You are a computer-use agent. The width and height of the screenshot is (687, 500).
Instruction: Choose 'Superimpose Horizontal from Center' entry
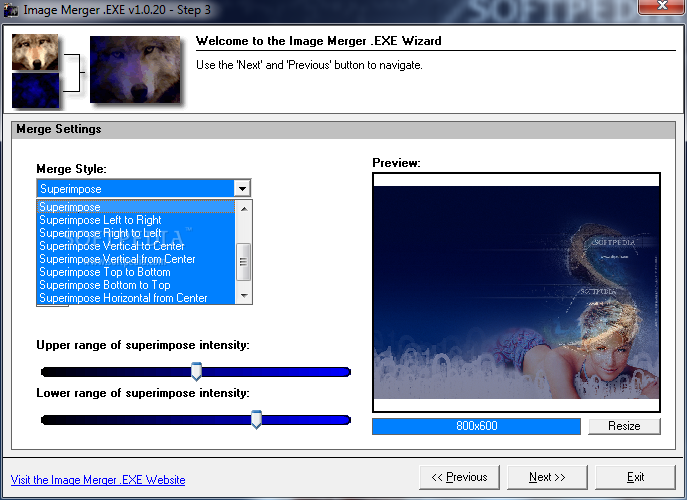click(136, 298)
